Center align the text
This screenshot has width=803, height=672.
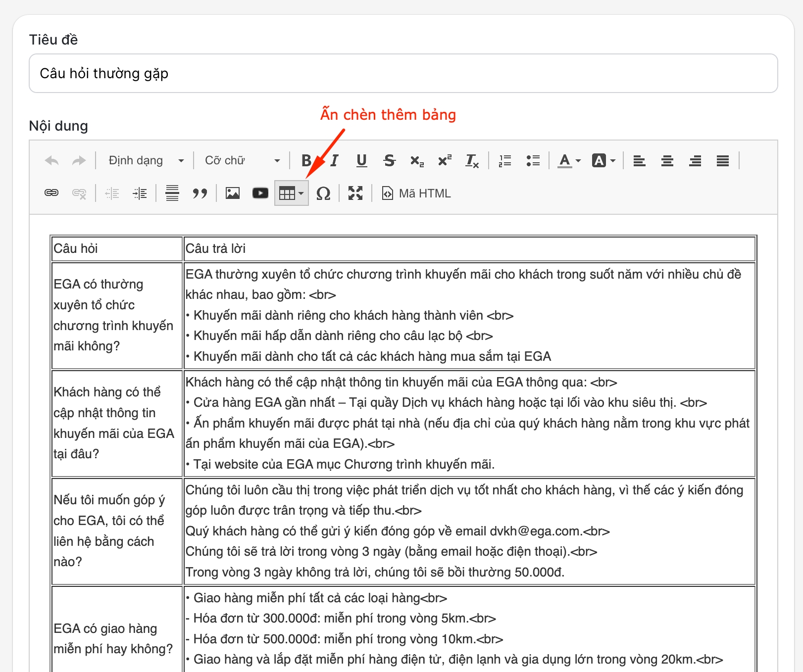[x=667, y=161]
